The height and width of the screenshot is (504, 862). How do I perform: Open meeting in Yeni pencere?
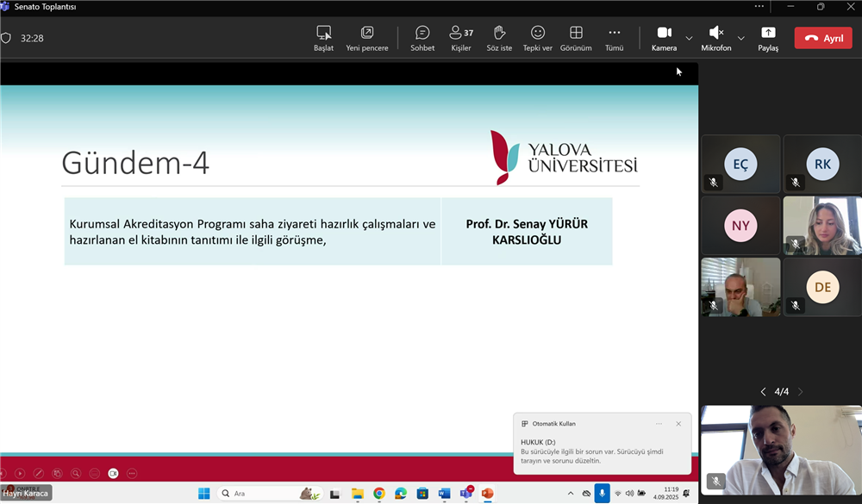point(366,39)
